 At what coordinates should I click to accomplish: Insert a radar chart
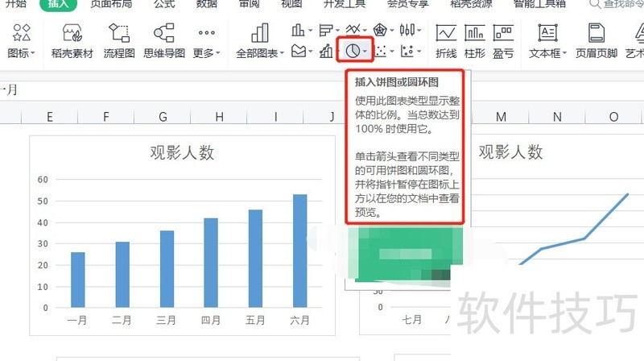click(380, 30)
